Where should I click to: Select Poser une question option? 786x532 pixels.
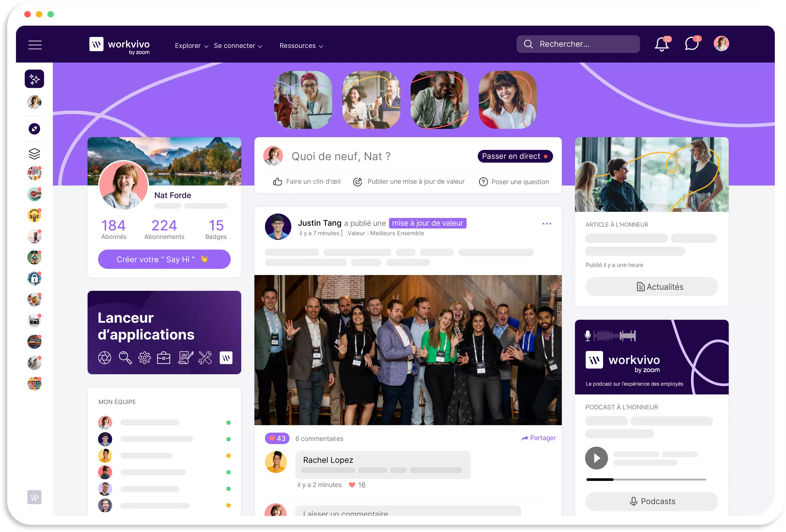(514, 182)
